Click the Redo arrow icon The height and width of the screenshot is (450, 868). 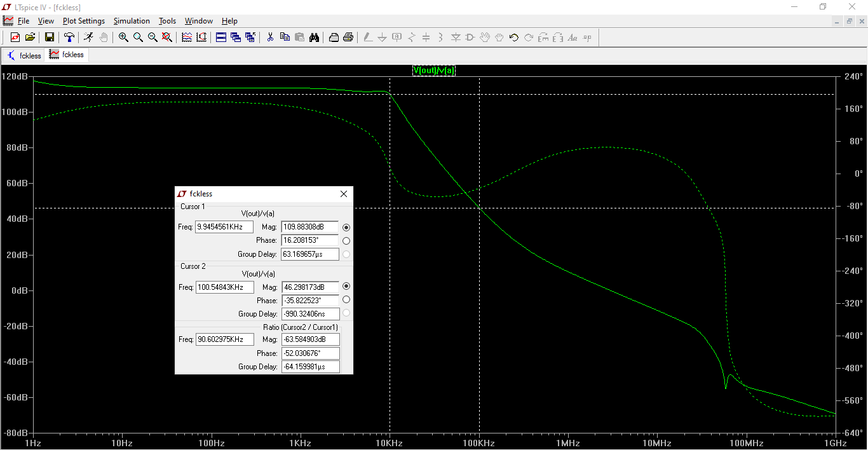(x=529, y=37)
